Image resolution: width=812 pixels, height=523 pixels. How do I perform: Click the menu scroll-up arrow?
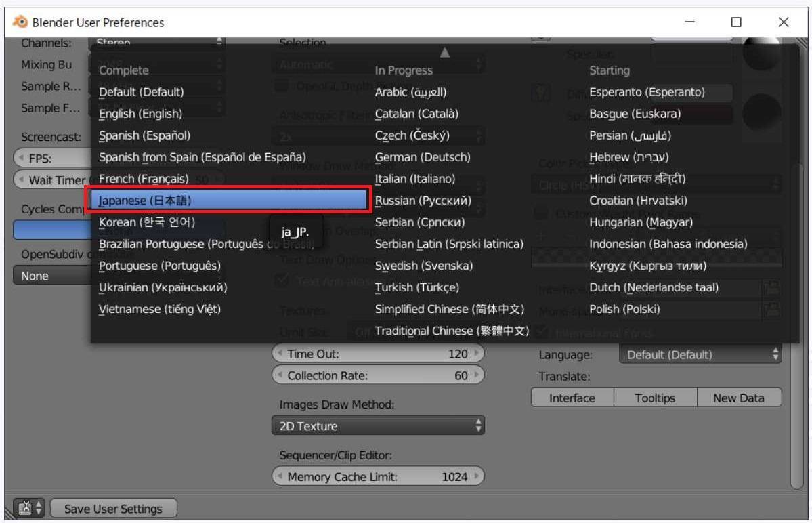444,52
